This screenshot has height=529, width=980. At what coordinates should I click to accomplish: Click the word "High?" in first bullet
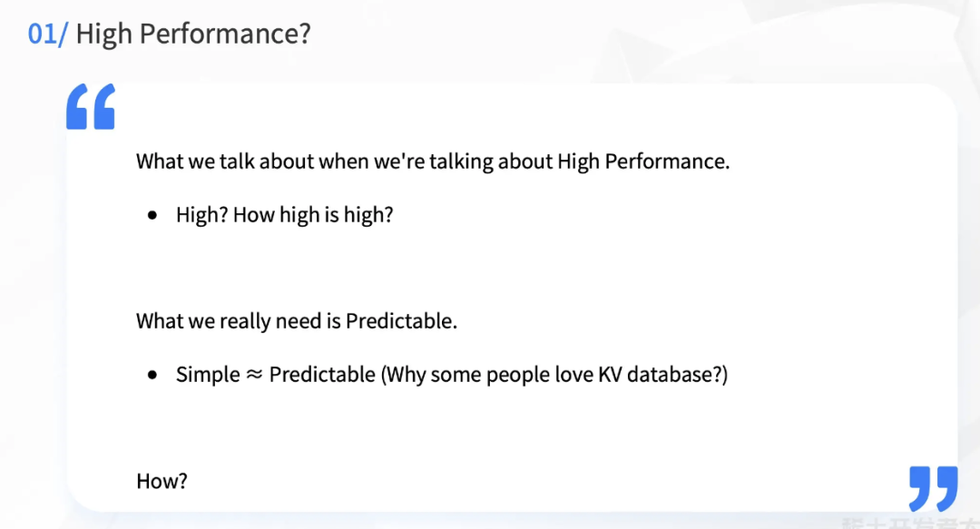pyautogui.click(x=201, y=215)
